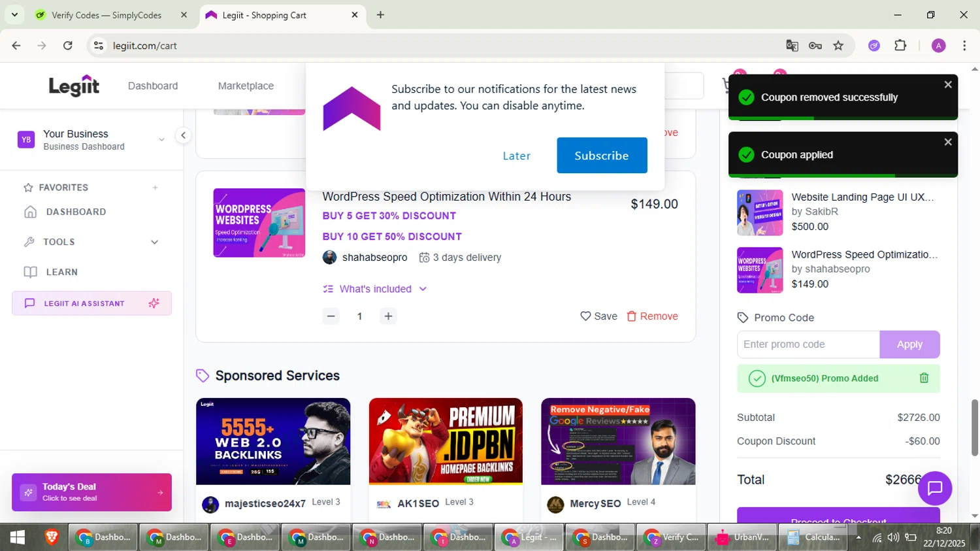
Task: Delete the Vfmseo50 promo code
Action: point(924,378)
